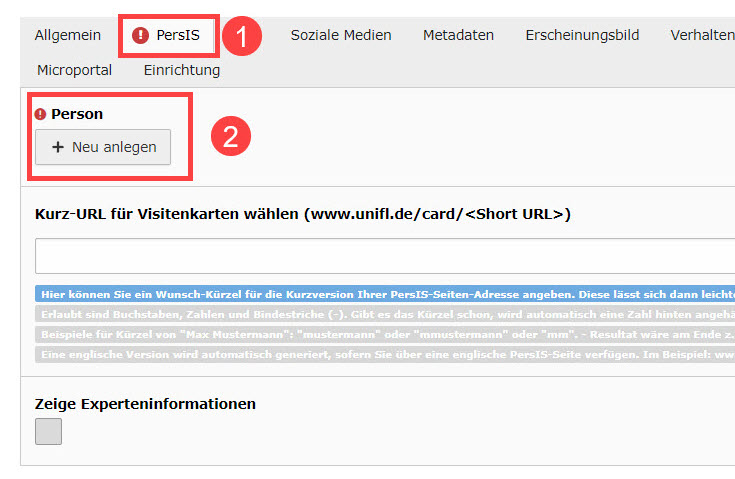The width and height of the screenshot is (735, 479).
Task: Enable the Zeige Experteninformationen checkbox
Action: pyautogui.click(x=48, y=431)
